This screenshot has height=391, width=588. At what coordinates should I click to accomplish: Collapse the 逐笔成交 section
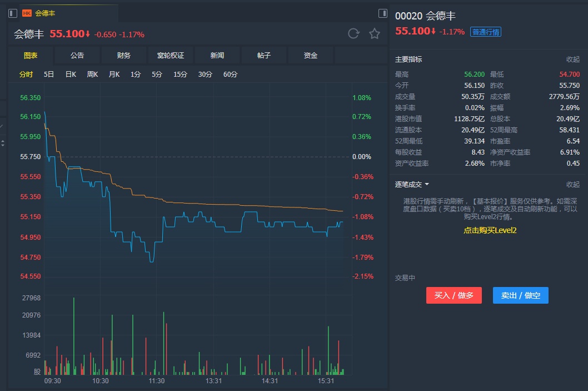click(572, 184)
